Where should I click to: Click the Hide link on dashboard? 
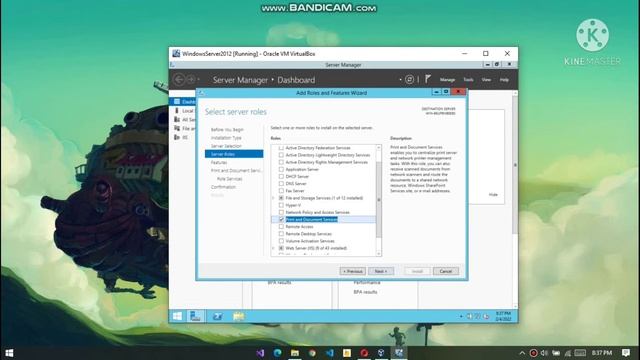pyautogui.click(x=493, y=195)
